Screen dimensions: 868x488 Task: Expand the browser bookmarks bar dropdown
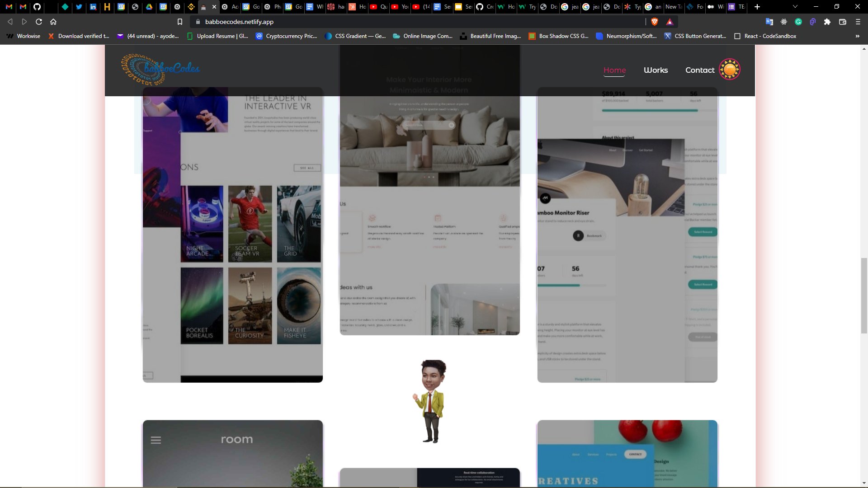pos(857,36)
